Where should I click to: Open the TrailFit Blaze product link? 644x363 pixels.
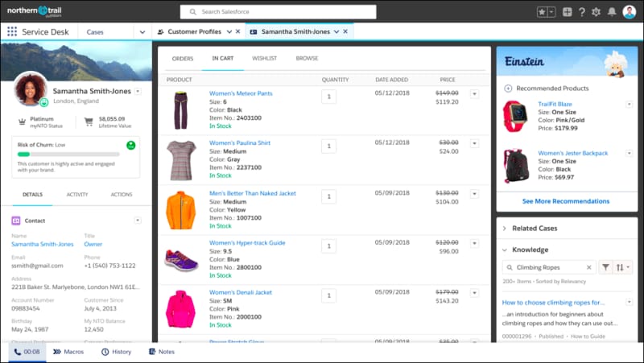555,104
